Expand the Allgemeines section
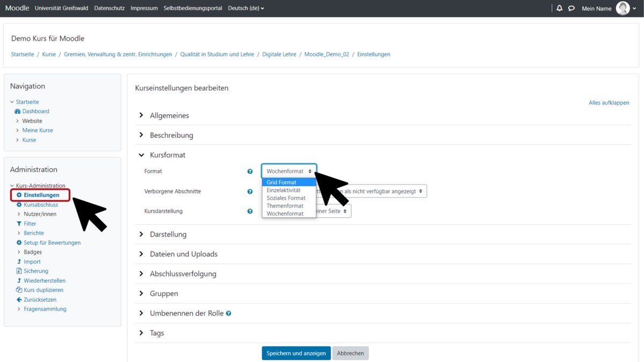Screen dimensions: 644x362 [x=169, y=115]
